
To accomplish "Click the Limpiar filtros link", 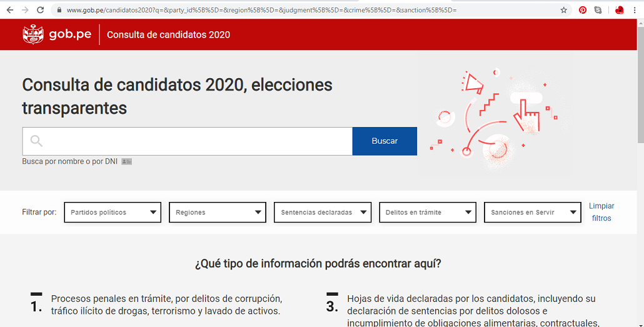I will coord(601,212).
